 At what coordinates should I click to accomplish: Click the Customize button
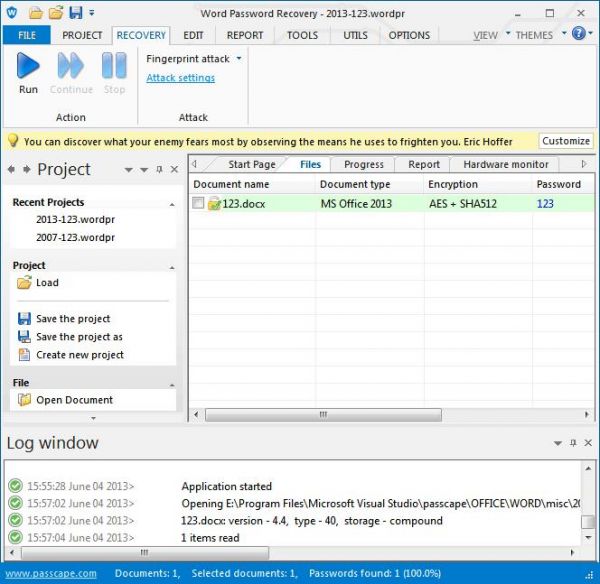click(565, 141)
